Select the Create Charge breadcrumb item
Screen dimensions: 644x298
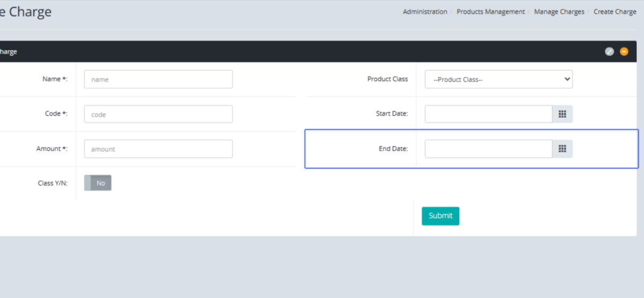[x=614, y=12]
